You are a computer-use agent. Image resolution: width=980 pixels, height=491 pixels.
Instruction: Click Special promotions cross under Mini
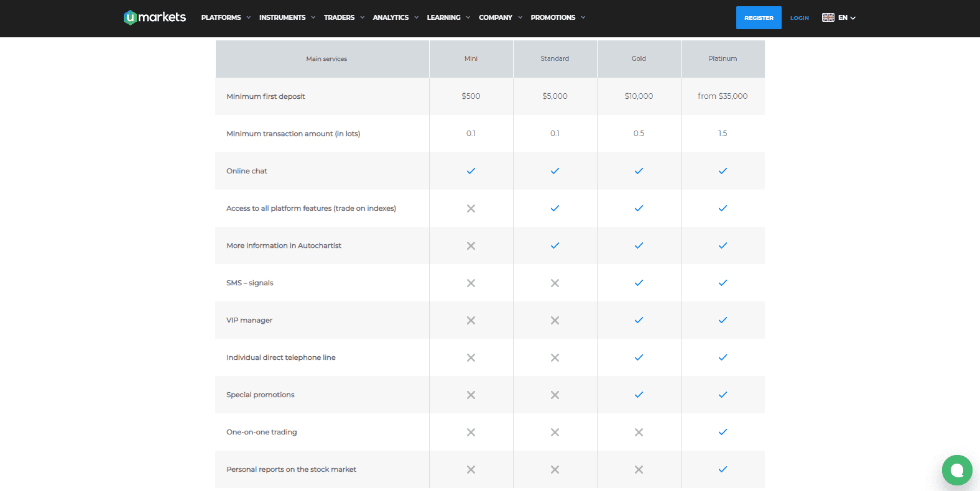tap(471, 395)
